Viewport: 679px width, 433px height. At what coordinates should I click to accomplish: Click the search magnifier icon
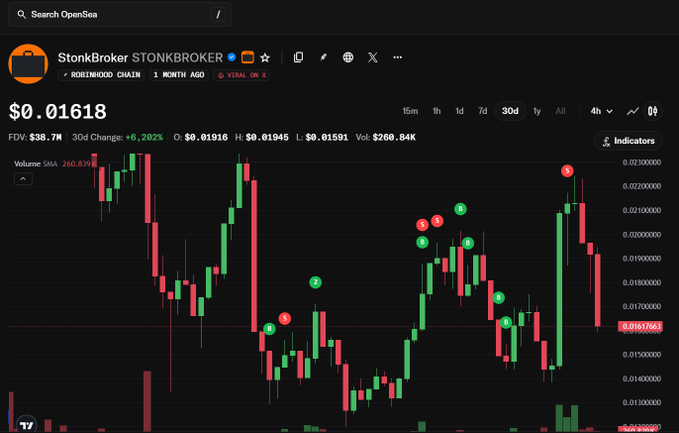click(x=21, y=15)
